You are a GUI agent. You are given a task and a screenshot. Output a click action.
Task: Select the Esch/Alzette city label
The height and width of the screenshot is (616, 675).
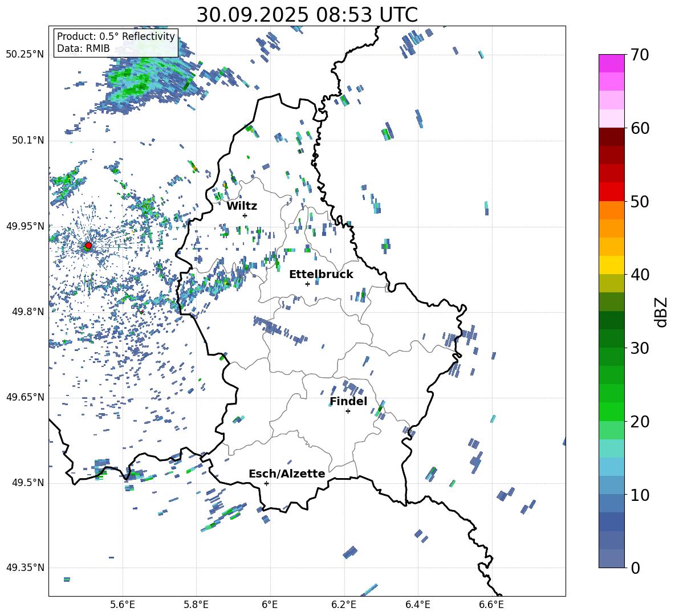286,474
